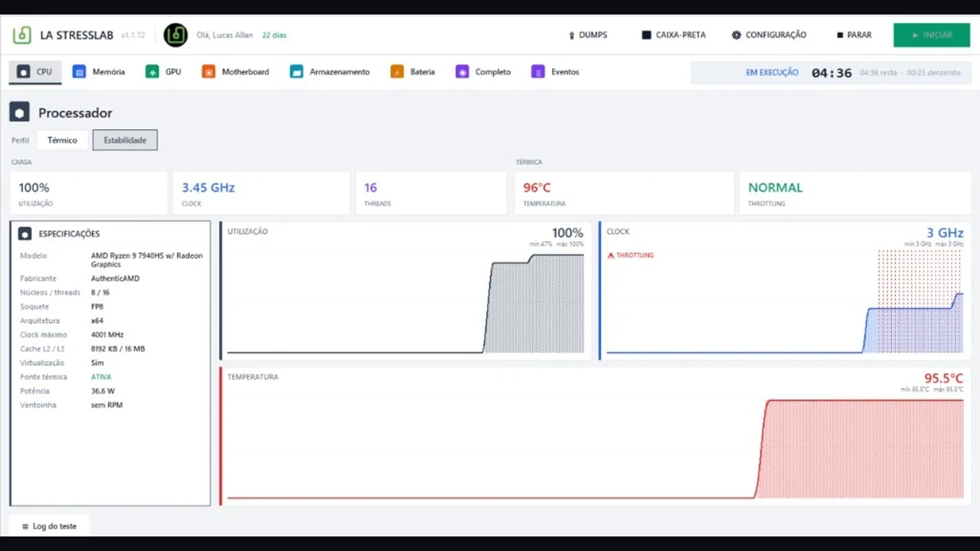The height and width of the screenshot is (551, 980).
Task: Click the LA StressLab logo icon
Action: [x=22, y=35]
